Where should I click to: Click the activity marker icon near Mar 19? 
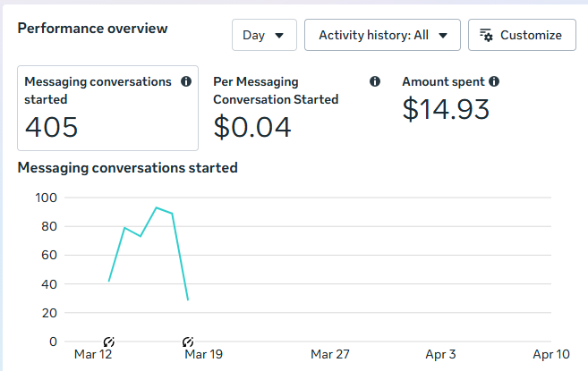click(188, 341)
